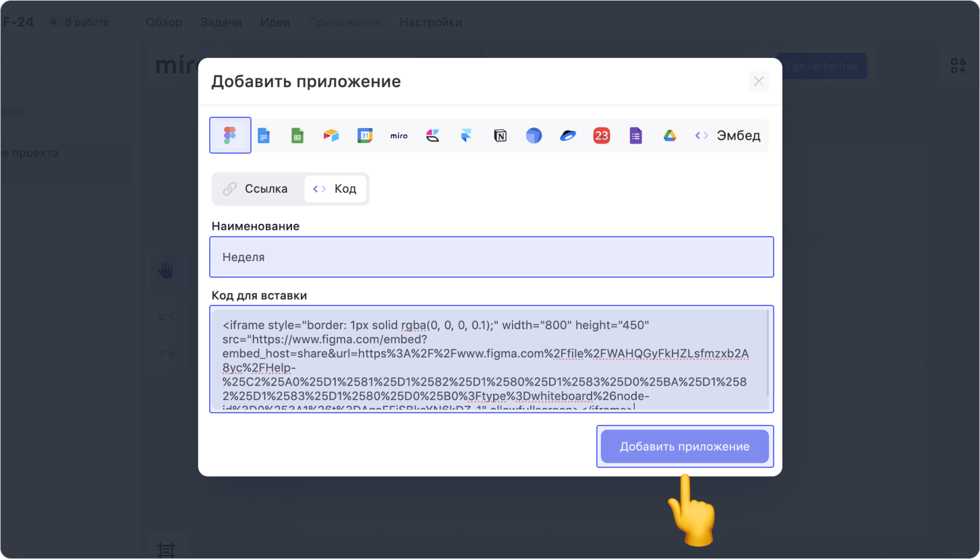Select the Yandex Disk flying saucer icon
980x559 pixels.
pos(567,136)
